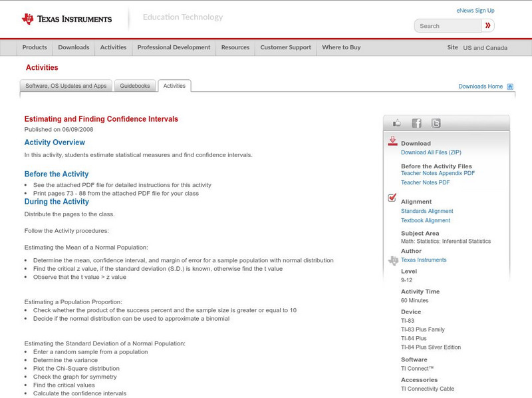
Task: Click the Before the Activity heading
Action: pos(57,174)
